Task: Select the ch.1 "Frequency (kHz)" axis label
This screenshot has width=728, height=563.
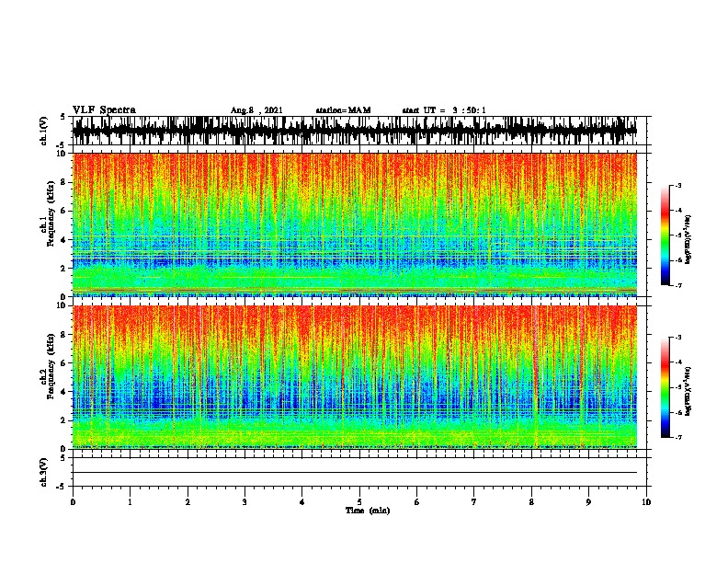Action: click(51, 214)
